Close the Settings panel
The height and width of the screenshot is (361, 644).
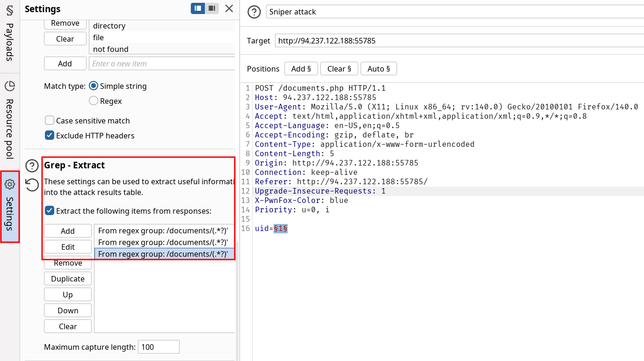point(229,8)
